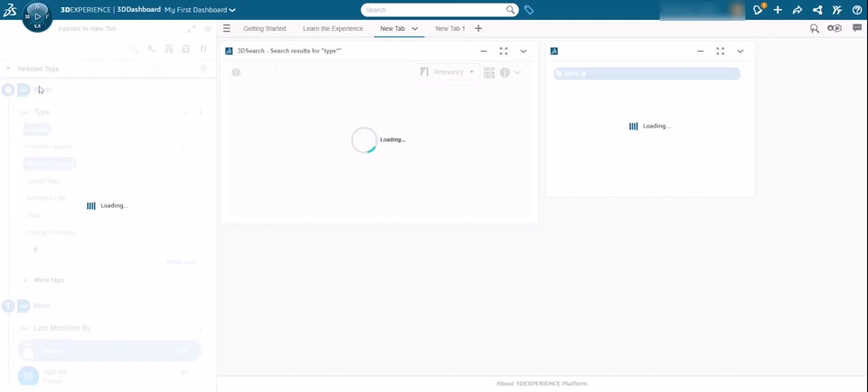Open the chat bubble icon
868x392 pixels.
click(857, 28)
